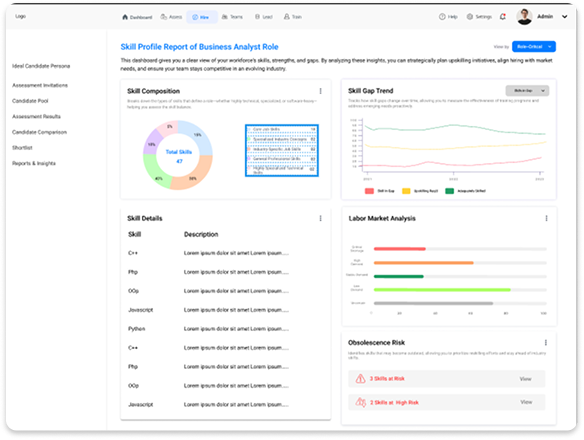The image size is (584, 440).
Task: Open Assessment Invitations in sidebar
Action: pyautogui.click(x=40, y=85)
